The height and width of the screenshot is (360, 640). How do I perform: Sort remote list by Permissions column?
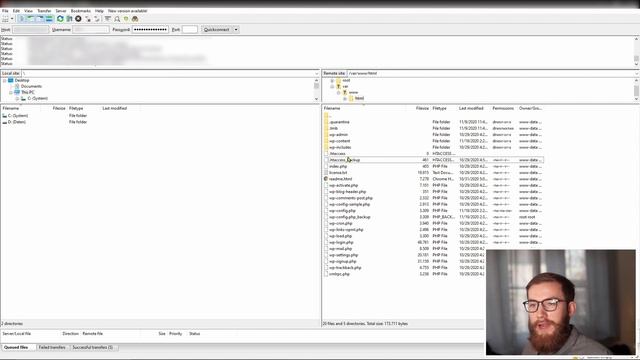click(503, 109)
